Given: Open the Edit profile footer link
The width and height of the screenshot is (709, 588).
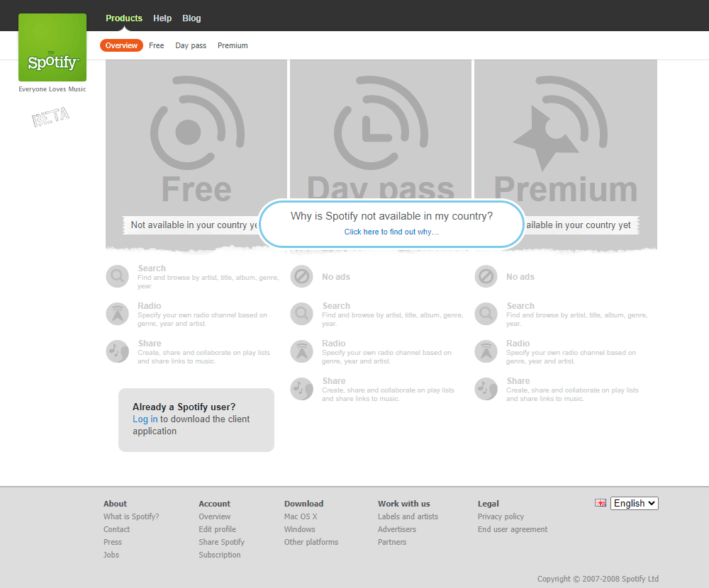Looking at the screenshot, I should [x=218, y=529].
